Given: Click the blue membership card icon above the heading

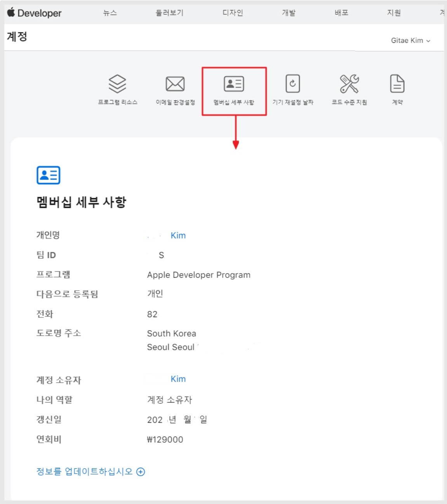Looking at the screenshot, I should (49, 175).
